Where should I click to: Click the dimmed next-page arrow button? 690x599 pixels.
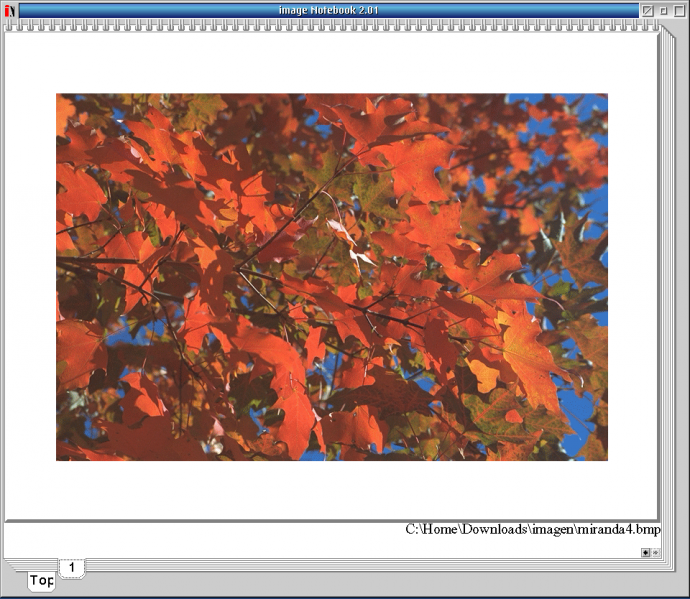pyautogui.click(x=656, y=553)
